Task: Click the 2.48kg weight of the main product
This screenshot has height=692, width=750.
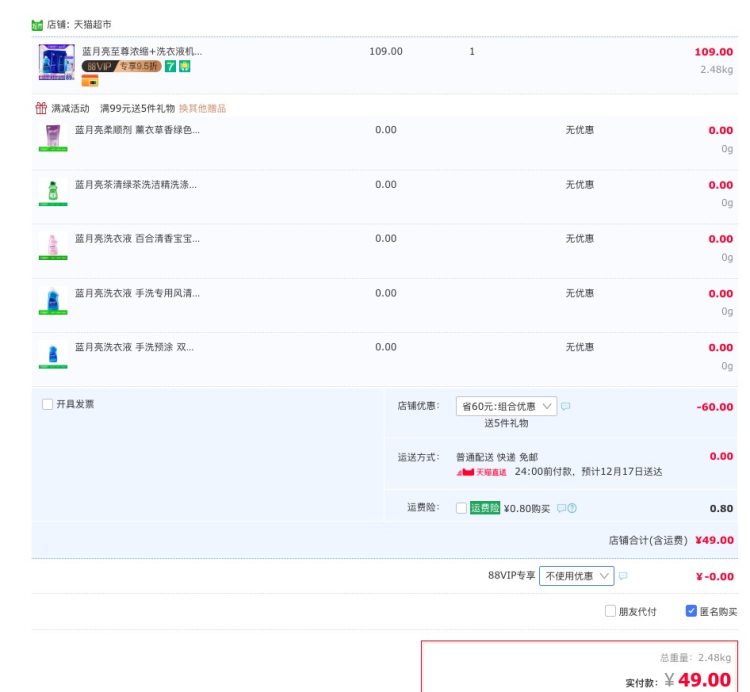Action: pos(717,70)
